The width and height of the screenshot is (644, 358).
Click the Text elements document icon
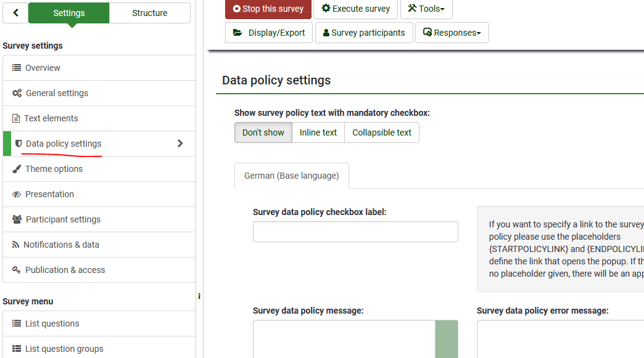pyautogui.click(x=17, y=118)
